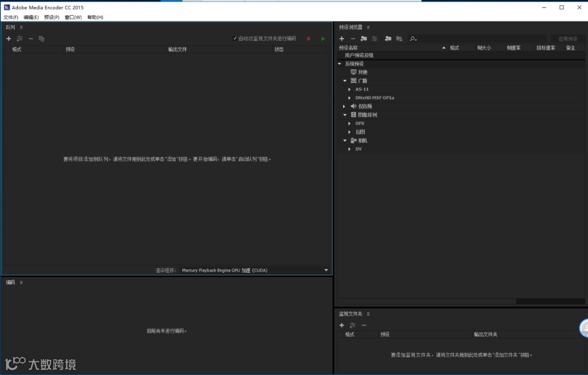The height and width of the screenshot is (375, 588).
Task: Click 备注 column header
Action: point(571,48)
